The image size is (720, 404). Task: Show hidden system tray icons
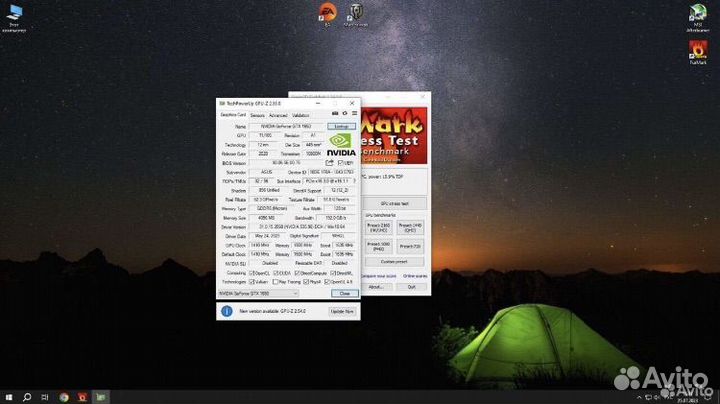[x=639, y=398]
